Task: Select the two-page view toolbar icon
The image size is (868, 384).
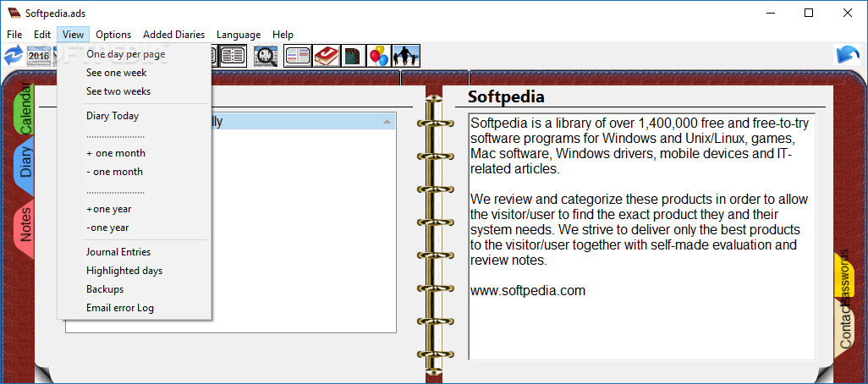Action: coord(233,56)
